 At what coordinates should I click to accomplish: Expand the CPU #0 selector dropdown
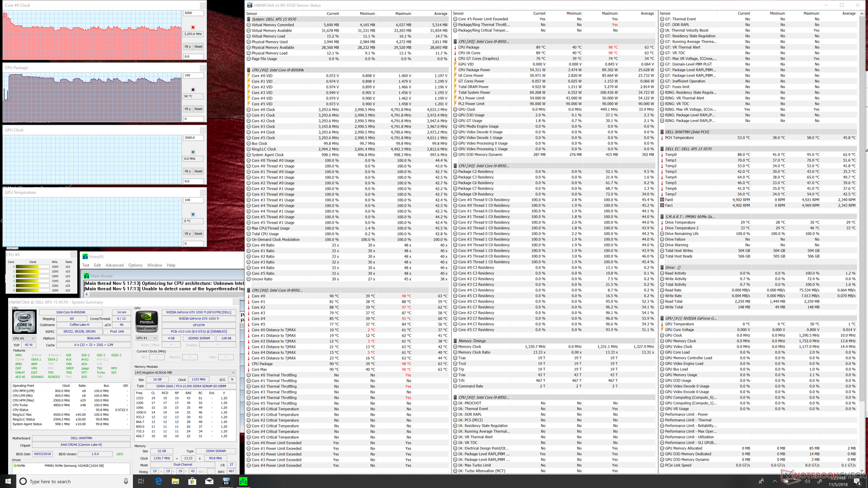[x=24, y=338]
